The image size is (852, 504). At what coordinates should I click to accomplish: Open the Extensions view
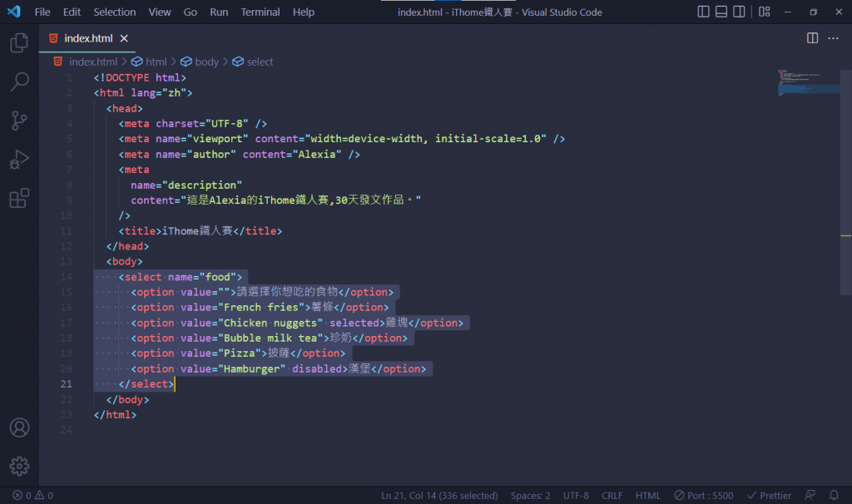pos(19,198)
